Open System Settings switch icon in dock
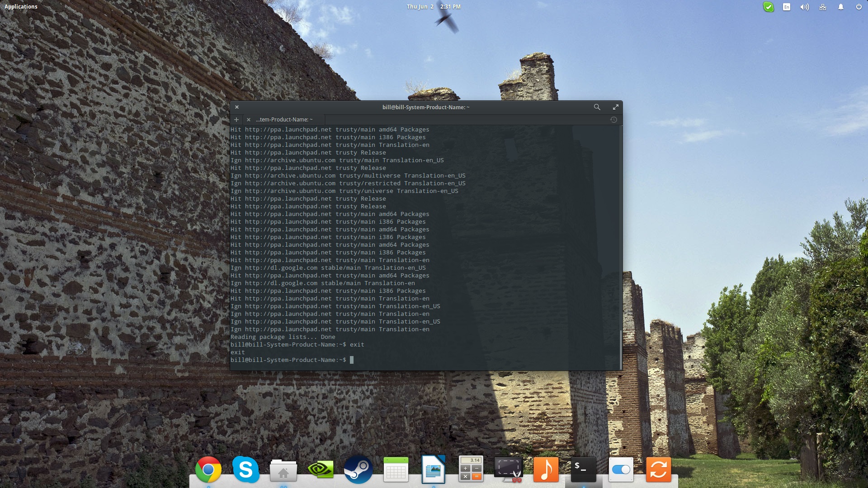 pos(621,470)
